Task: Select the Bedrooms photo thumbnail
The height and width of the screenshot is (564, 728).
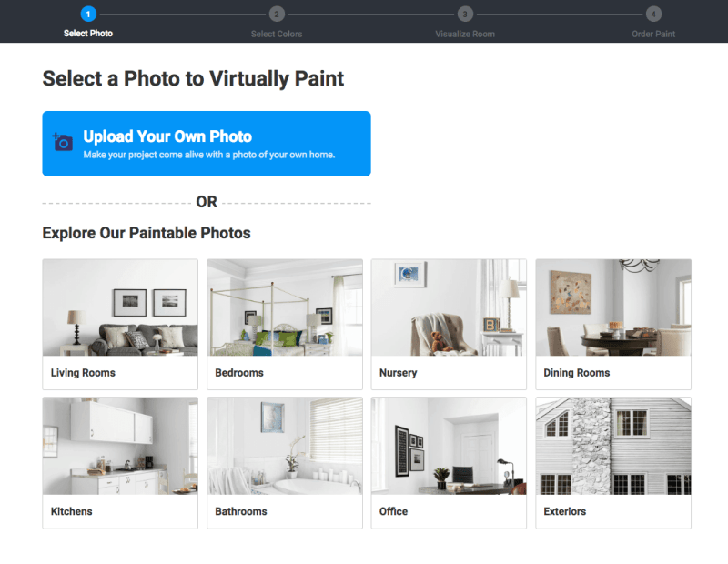Action: coord(285,307)
